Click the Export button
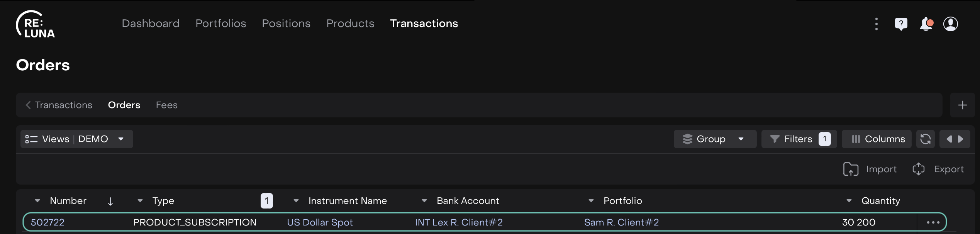 tap(938, 169)
